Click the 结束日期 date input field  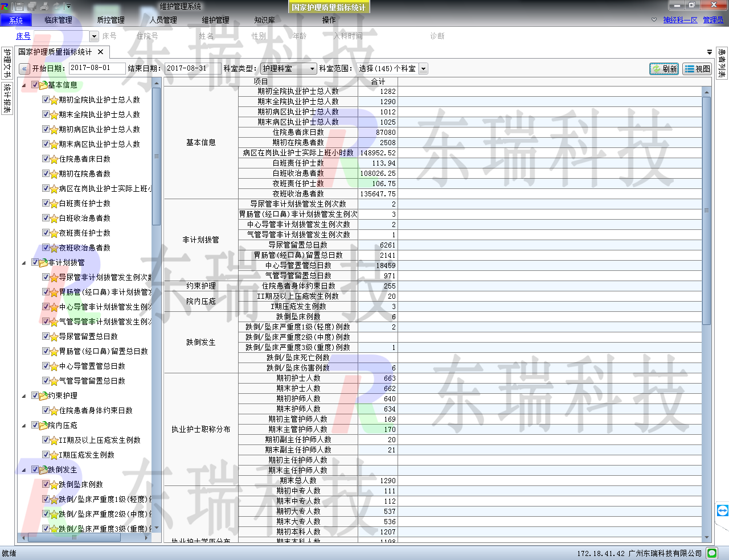coord(193,68)
